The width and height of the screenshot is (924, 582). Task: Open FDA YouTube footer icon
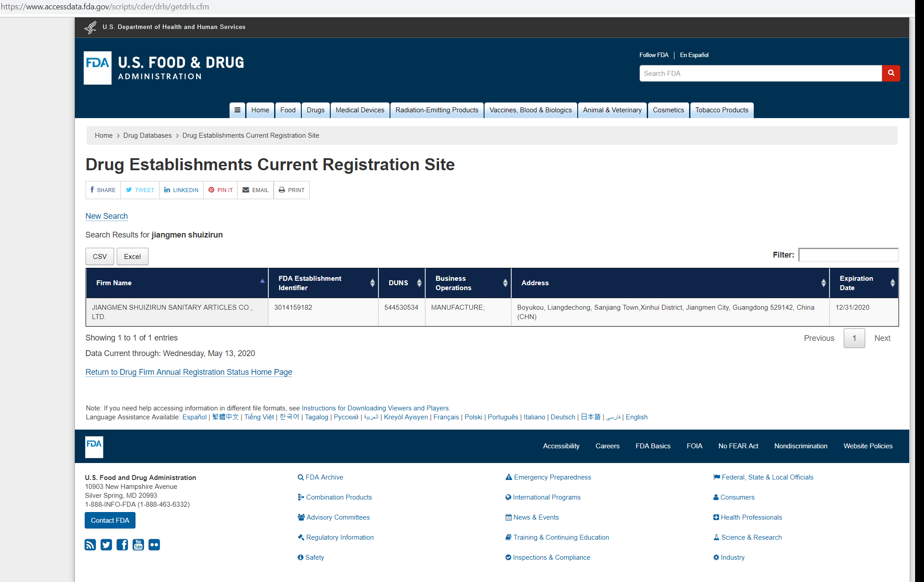point(138,545)
